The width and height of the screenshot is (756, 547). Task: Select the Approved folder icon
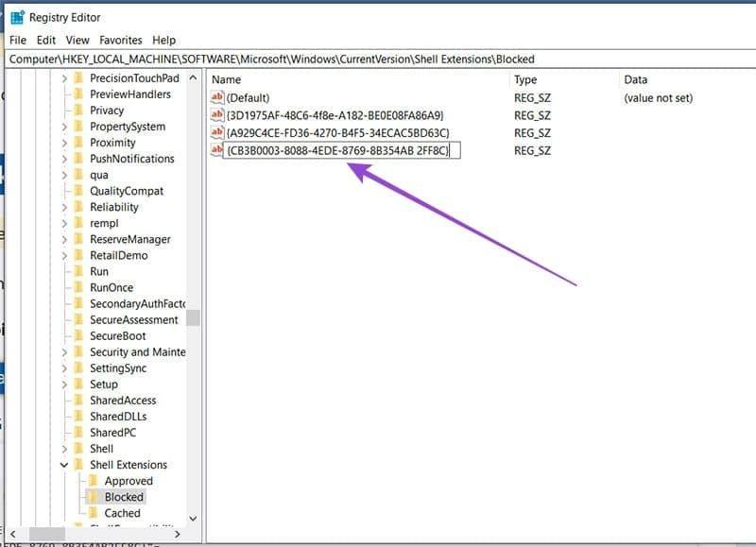click(x=94, y=481)
